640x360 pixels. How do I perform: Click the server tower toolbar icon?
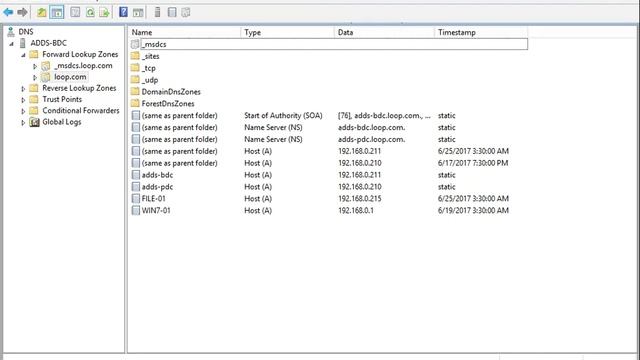(157, 12)
